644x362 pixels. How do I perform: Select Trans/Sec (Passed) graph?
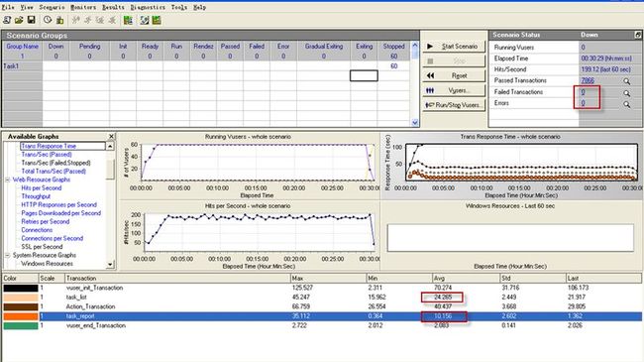pos(47,155)
